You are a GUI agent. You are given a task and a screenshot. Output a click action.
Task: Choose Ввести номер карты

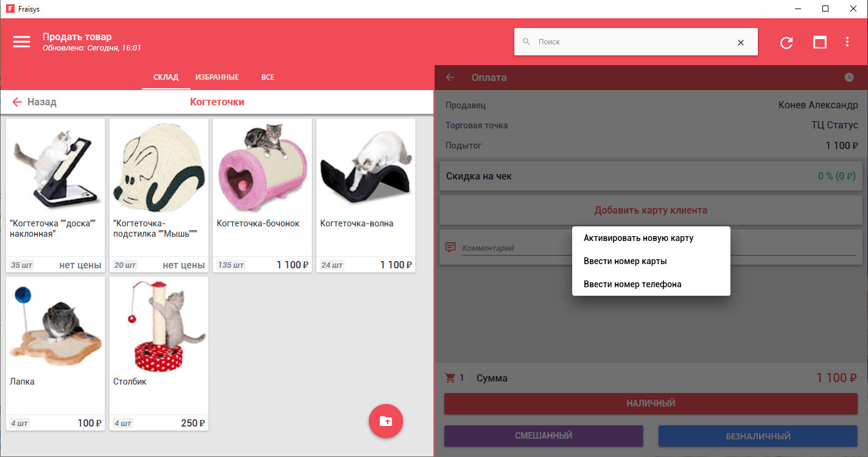(x=651, y=261)
